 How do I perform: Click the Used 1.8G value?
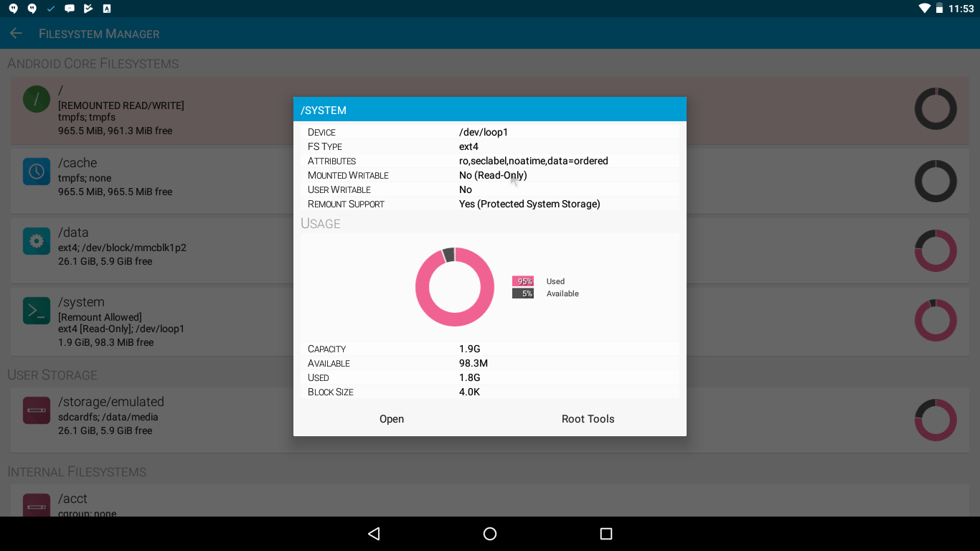pos(470,377)
